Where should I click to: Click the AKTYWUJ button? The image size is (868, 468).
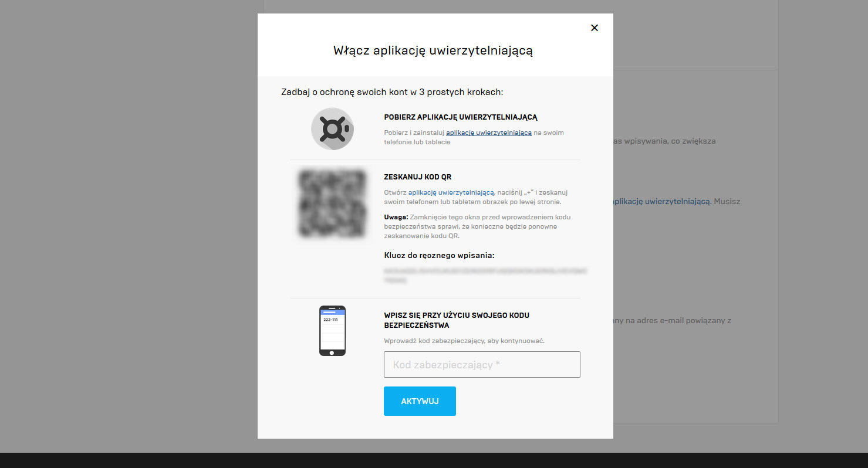pos(420,401)
